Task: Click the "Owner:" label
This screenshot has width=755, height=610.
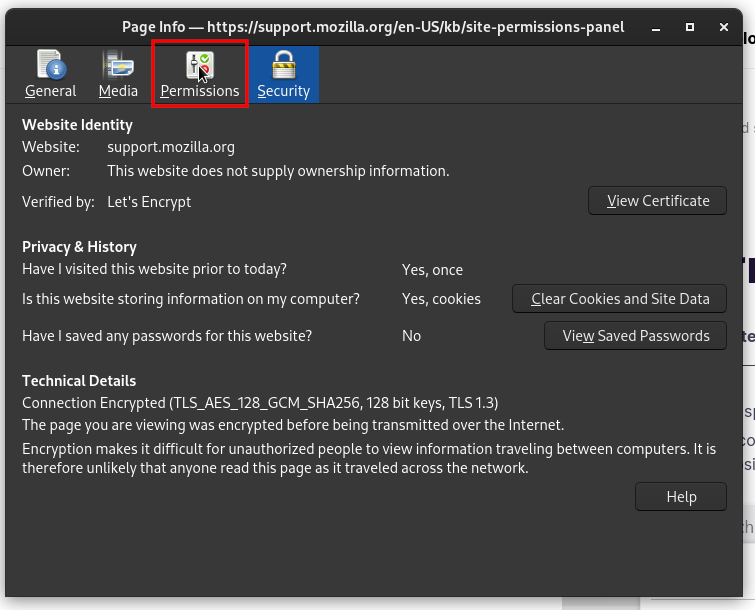Action: coord(46,171)
